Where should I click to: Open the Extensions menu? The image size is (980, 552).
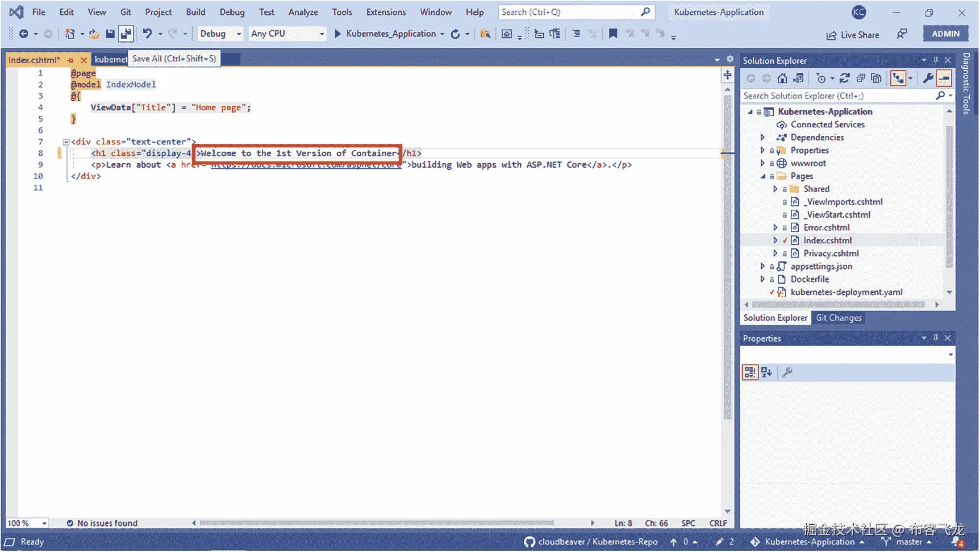pos(386,12)
